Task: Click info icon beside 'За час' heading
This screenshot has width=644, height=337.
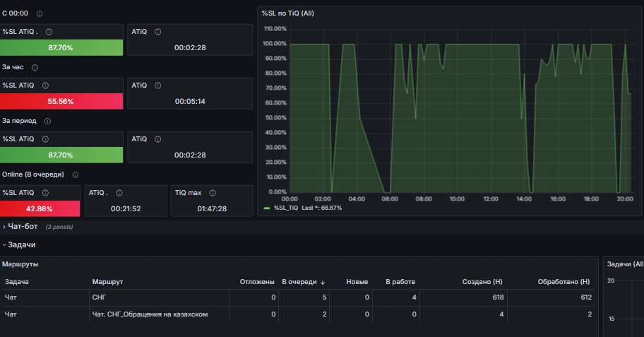Action: click(35, 67)
